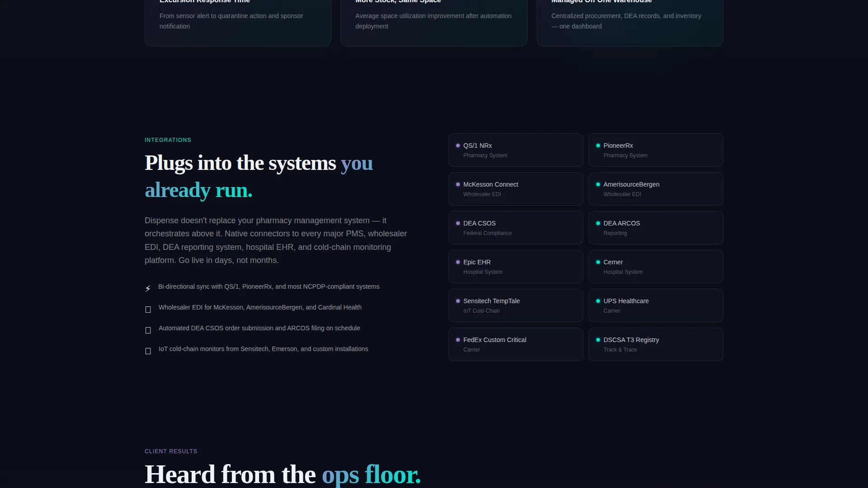The width and height of the screenshot is (868, 488).
Task: Click the teal status dot on UPS Healthcare
Action: pos(598,301)
